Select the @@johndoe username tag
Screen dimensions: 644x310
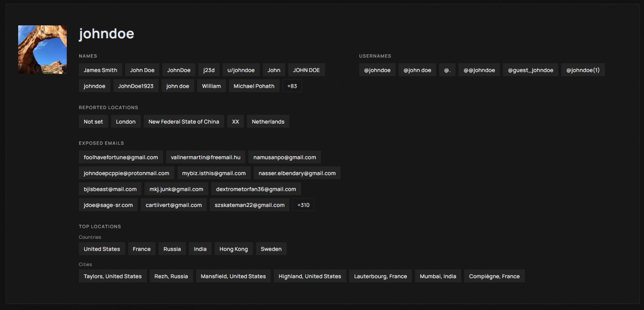click(x=479, y=70)
